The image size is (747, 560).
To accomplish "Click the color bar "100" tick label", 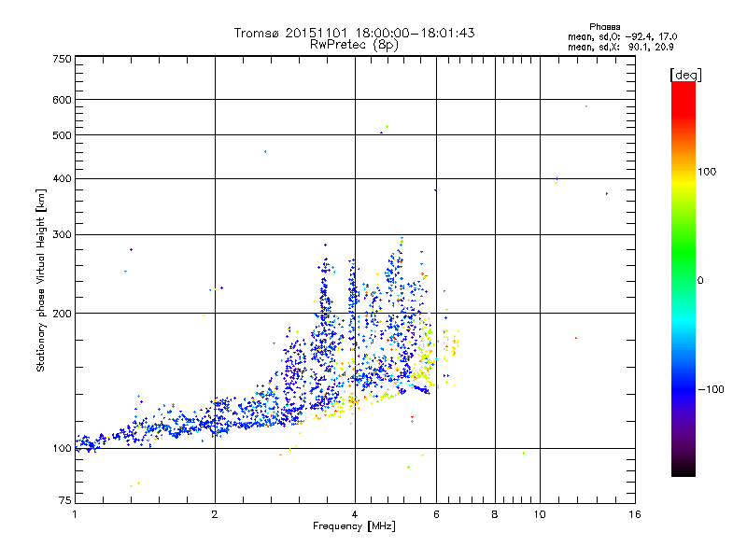I will (x=707, y=172).
